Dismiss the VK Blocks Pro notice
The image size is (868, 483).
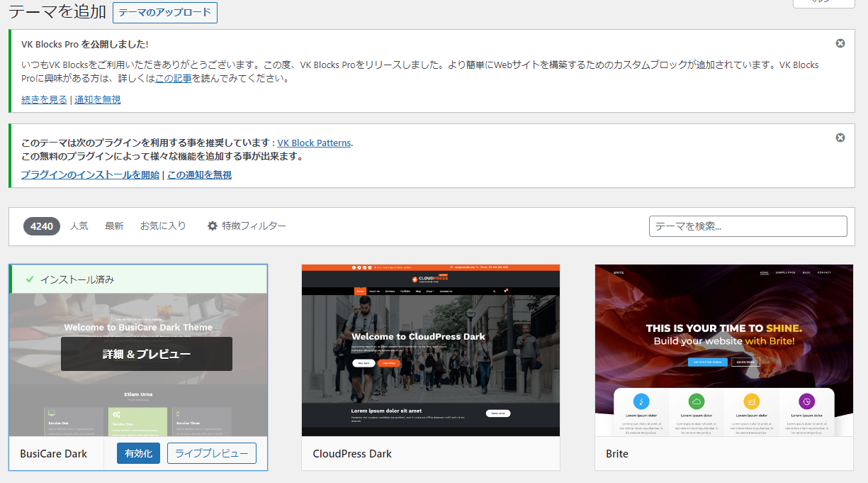coord(840,43)
